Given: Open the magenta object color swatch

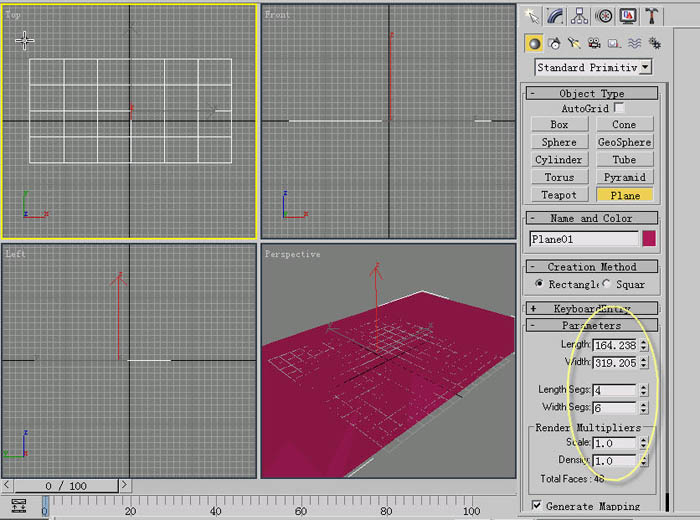Looking at the screenshot, I should tap(649, 238).
